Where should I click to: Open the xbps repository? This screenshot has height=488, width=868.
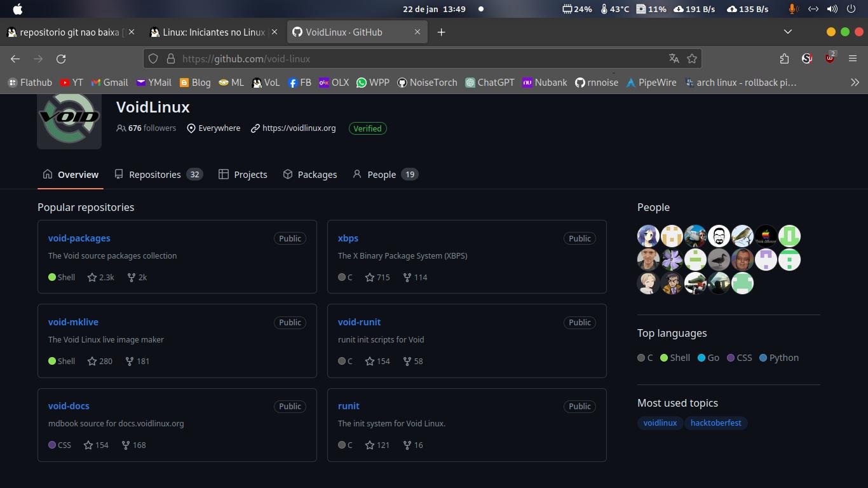coord(348,238)
